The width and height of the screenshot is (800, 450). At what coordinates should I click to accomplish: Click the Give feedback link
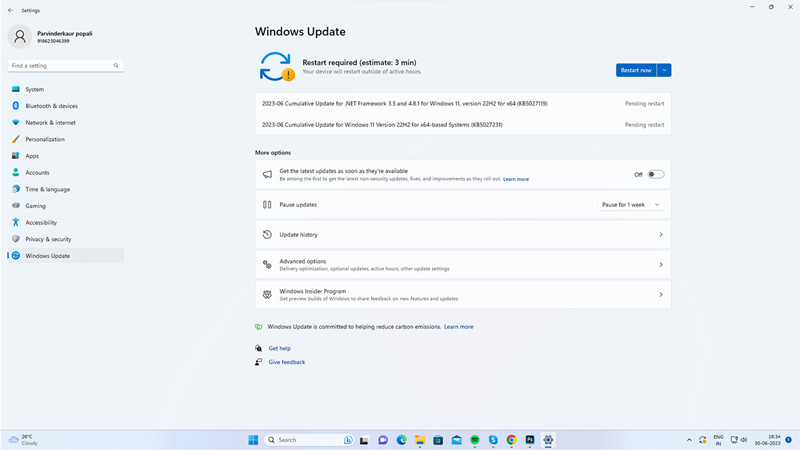click(287, 362)
